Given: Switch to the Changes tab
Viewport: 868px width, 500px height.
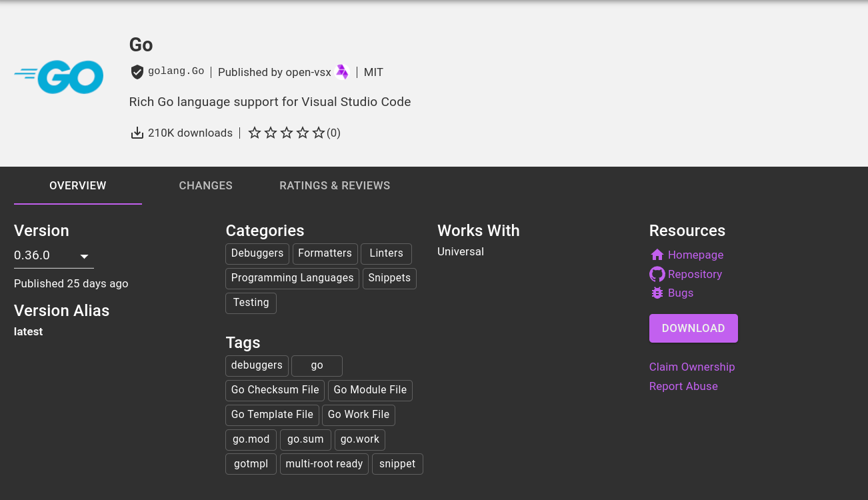Looking at the screenshot, I should pos(205,185).
